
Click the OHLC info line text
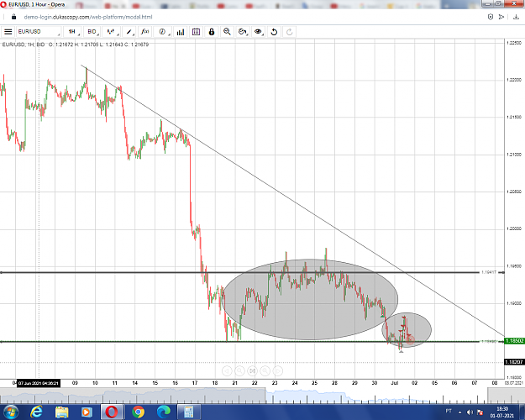click(x=76, y=45)
